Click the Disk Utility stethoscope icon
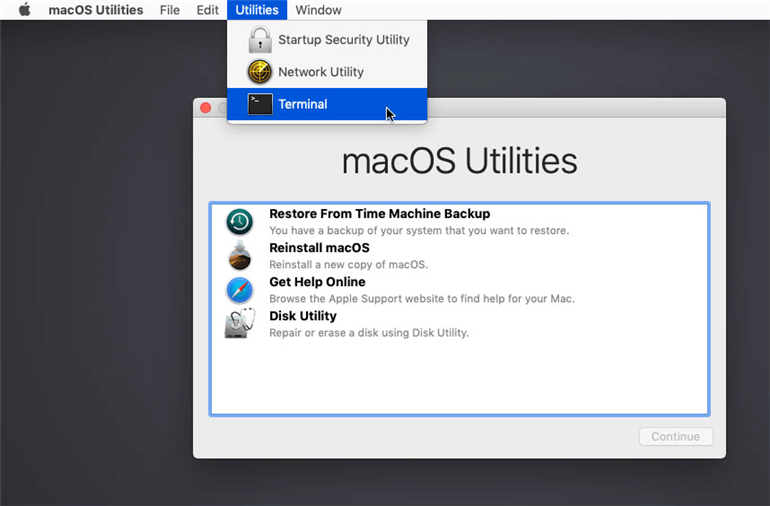This screenshot has width=770, height=506. pos(240,323)
